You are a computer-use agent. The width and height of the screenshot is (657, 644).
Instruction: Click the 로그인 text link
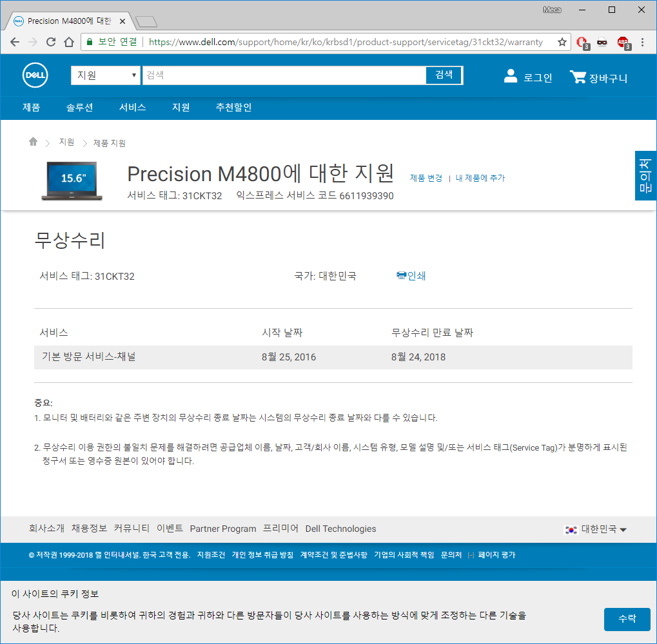click(538, 78)
